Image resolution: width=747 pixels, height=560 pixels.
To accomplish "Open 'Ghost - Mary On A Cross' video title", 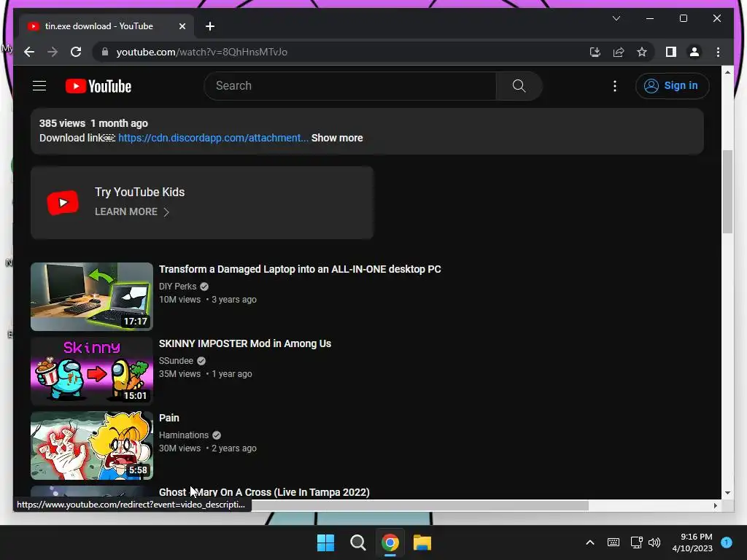I will [264, 492].
